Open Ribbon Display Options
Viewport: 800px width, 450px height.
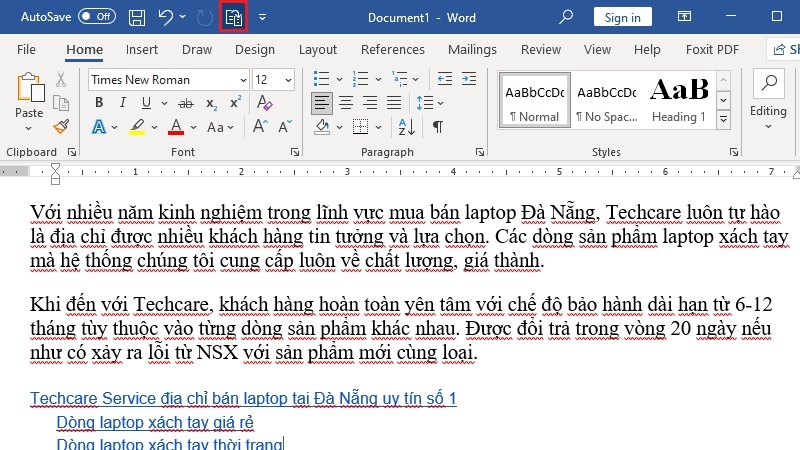coord(684,16)
